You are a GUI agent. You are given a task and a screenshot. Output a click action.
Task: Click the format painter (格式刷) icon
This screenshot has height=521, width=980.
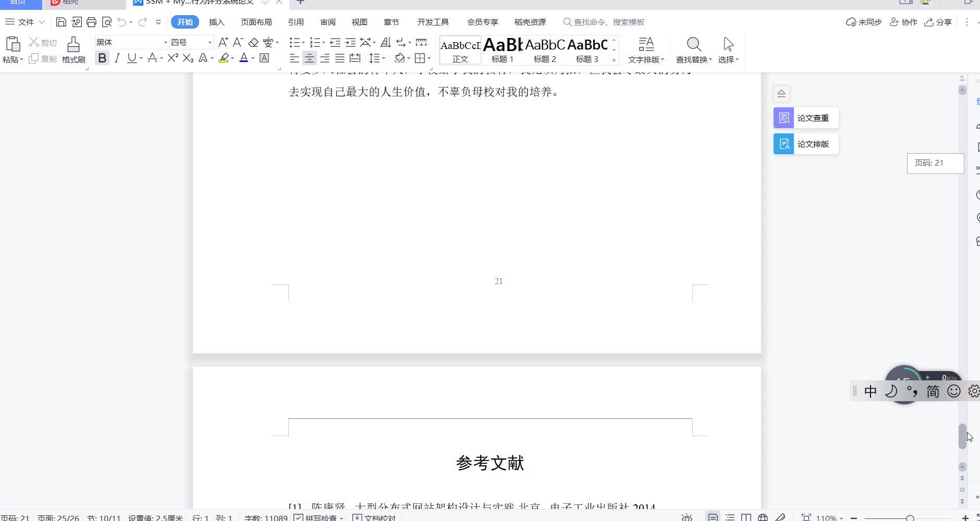pyautogui.click(x=73, y=50)
